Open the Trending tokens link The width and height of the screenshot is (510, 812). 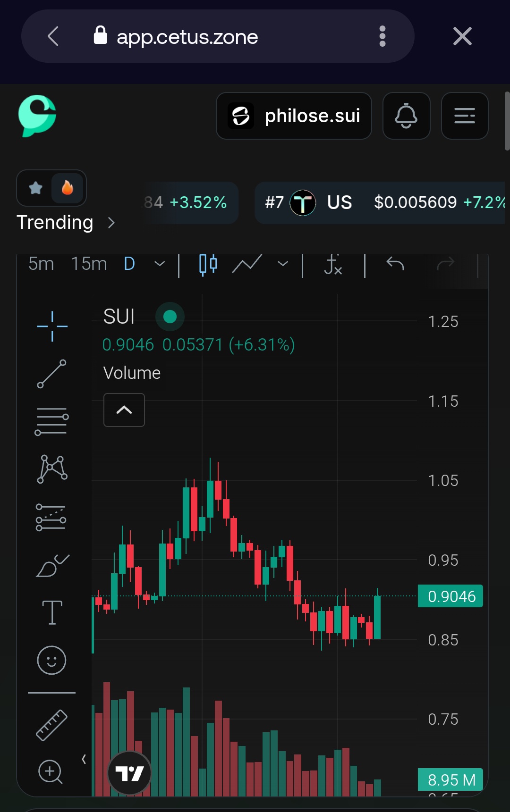pyautogui.click(x=65, y=222)
